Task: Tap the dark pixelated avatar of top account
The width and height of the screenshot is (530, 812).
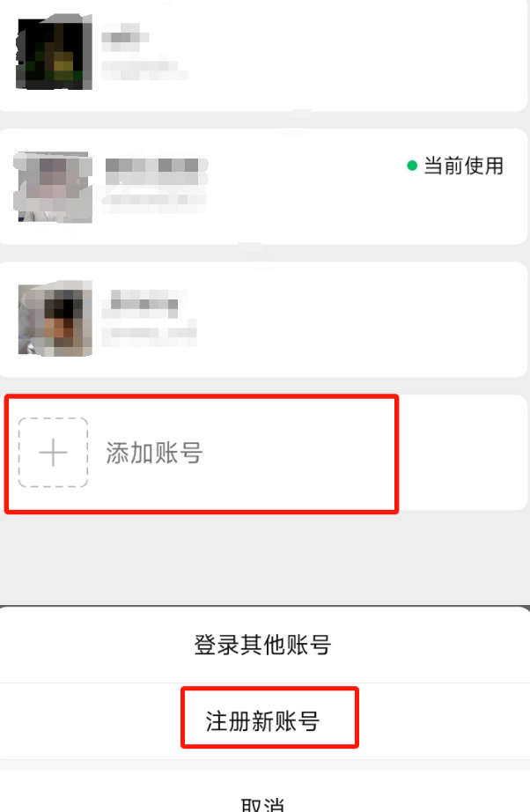Action: [x=55, y=55]
